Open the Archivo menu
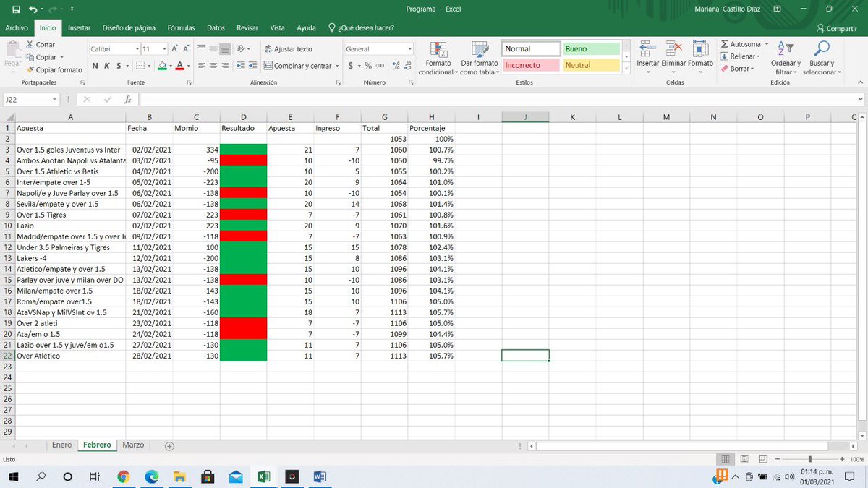This screenshot has height=488, width=868. pos(17,28)
